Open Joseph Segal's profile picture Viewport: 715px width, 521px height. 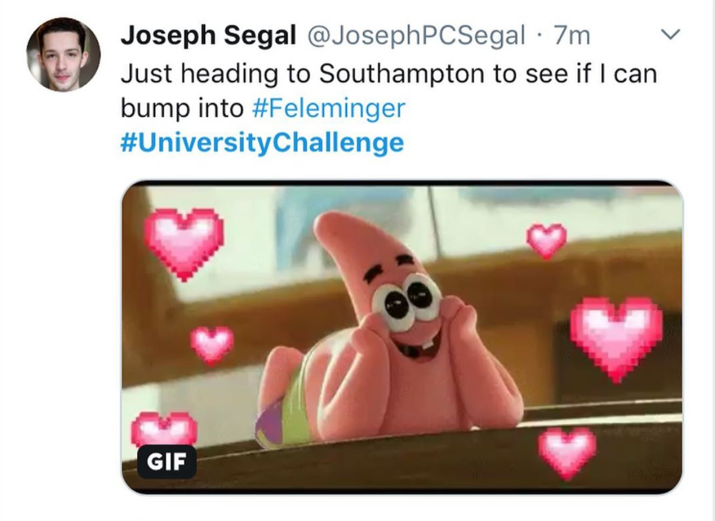point(63,54)
